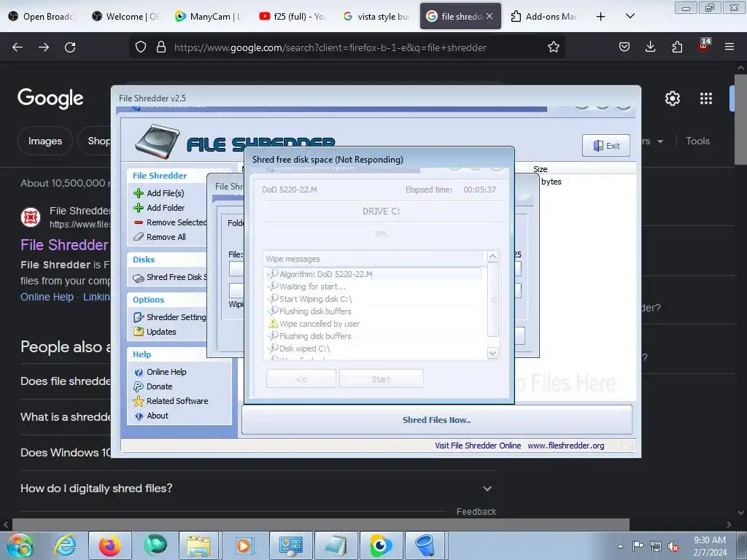Select 'Disk wiped C:\' message row
The height and width of the screenshot is (560, 747).
click(x=373, y=349)
